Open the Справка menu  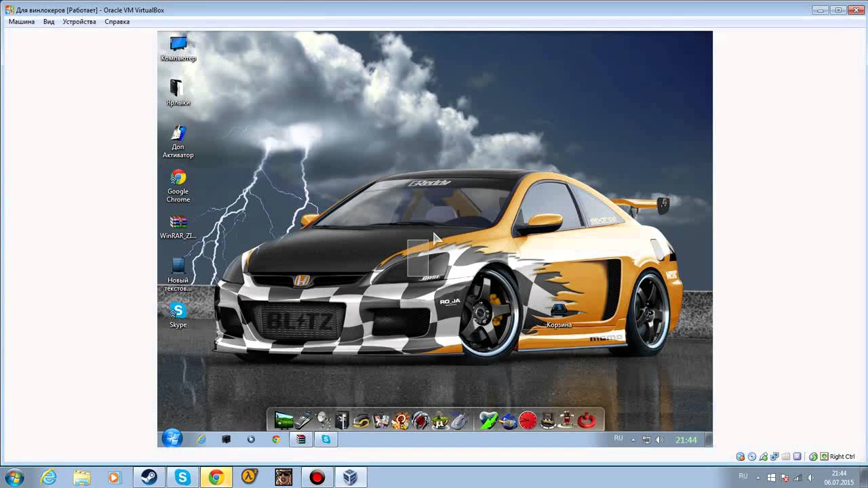pos(117,22)
